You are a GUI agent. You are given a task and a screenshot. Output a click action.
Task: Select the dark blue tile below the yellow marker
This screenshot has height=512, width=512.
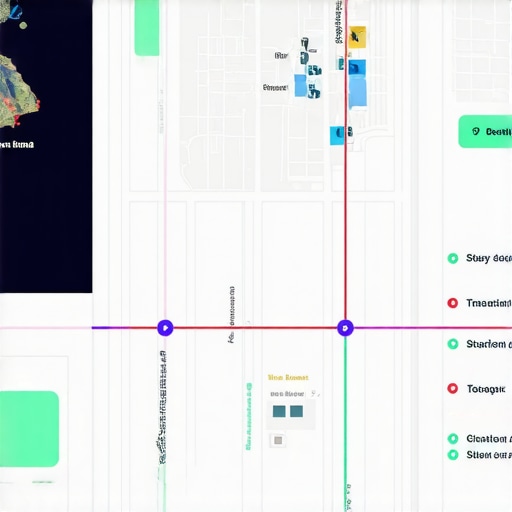click(x=357, y=68)
